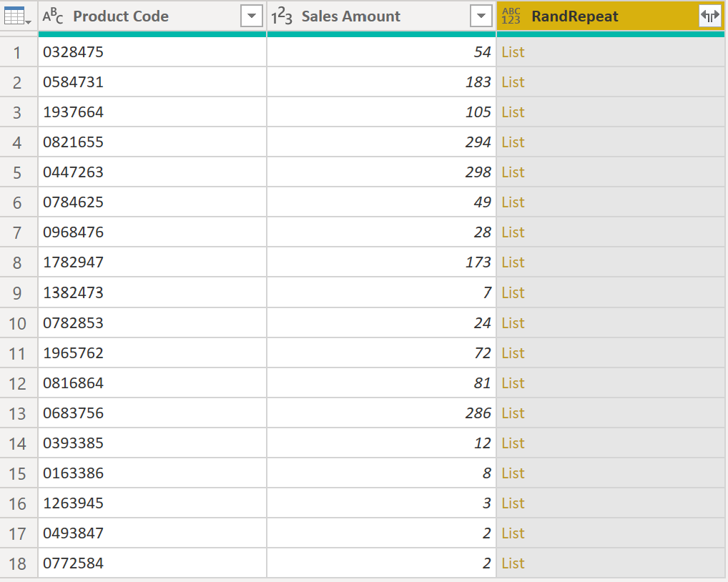The image size is (728, 582).
Task: Open the List link in row 1965762
Action: (513, 353)
